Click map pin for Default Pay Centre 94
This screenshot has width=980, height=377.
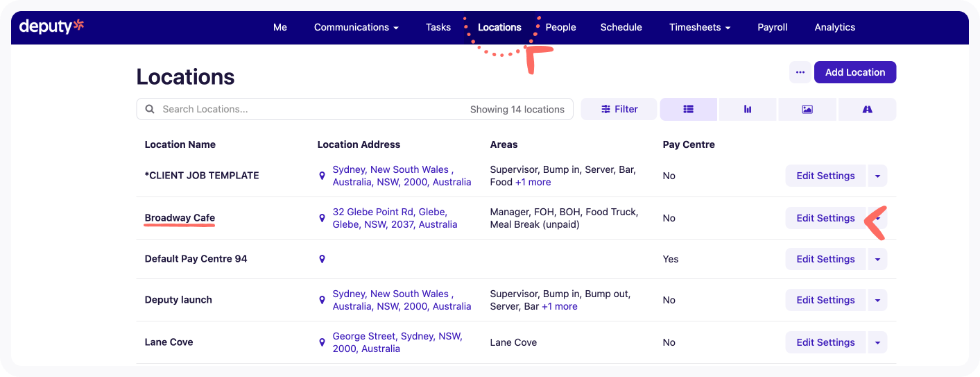[x=322, y=259]
